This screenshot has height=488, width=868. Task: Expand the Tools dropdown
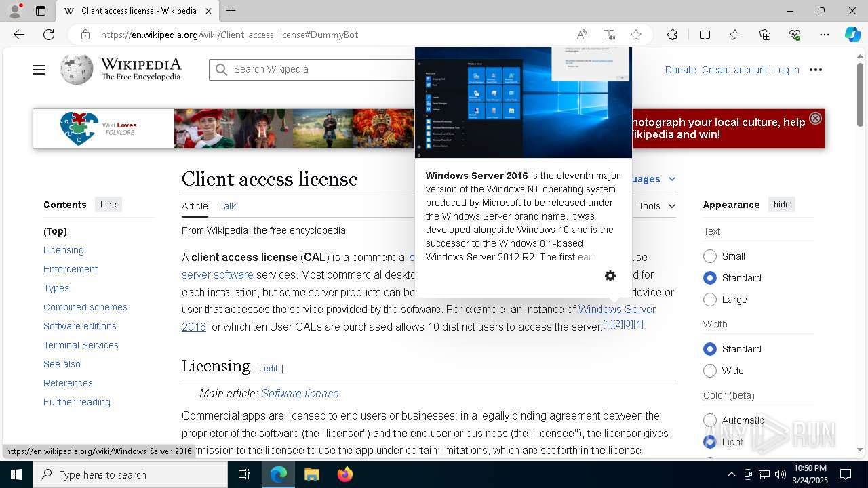tap(657, 206)
